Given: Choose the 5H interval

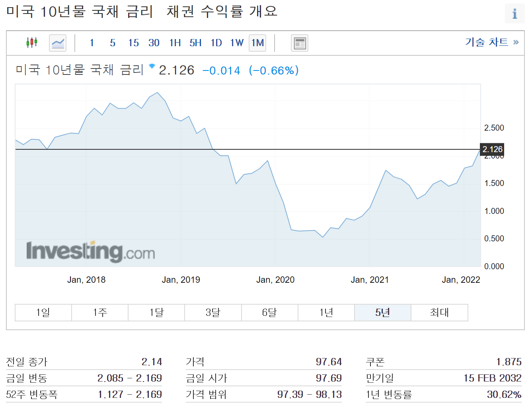Looking at the screenshot, I should [195, 43].
